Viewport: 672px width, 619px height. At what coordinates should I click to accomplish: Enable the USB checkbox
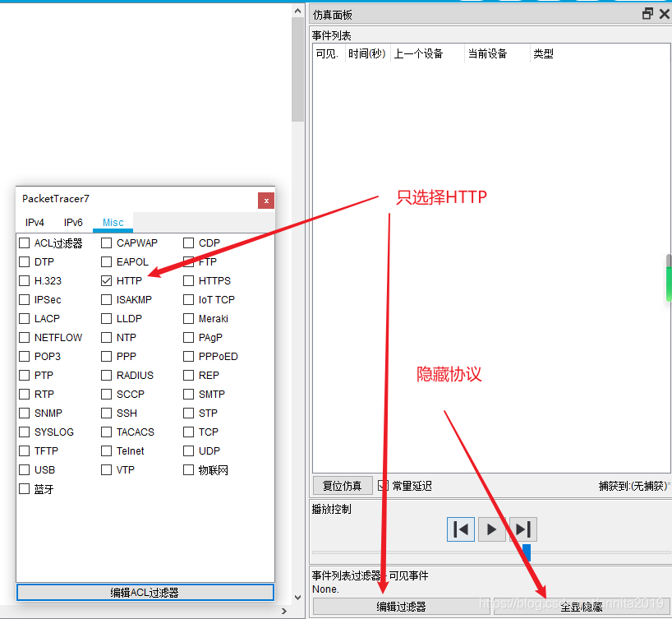pos(25,469)
